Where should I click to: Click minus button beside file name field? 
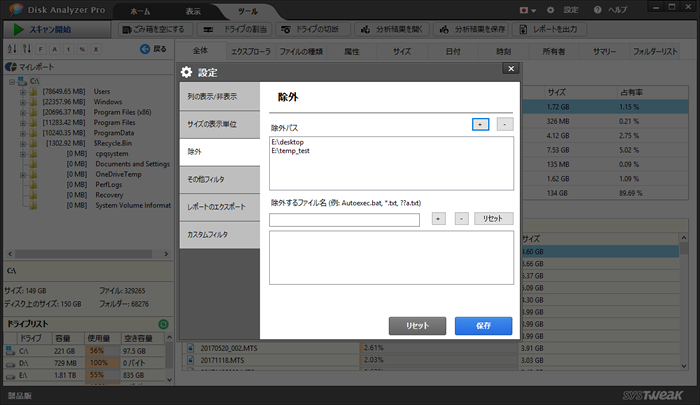tap(462, 218)
